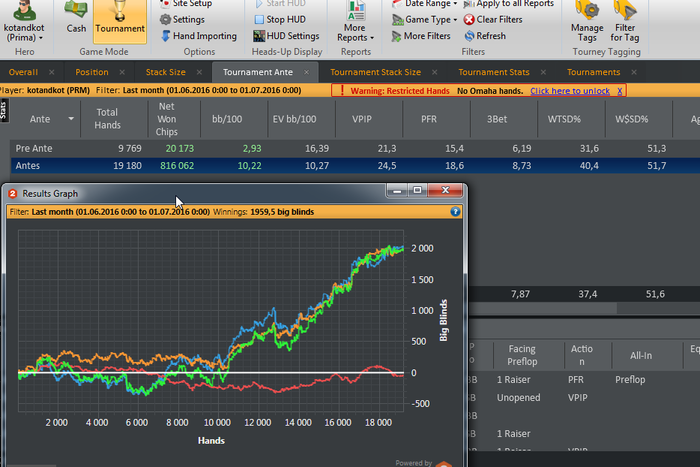Sort by the WTSD% column

564,119
